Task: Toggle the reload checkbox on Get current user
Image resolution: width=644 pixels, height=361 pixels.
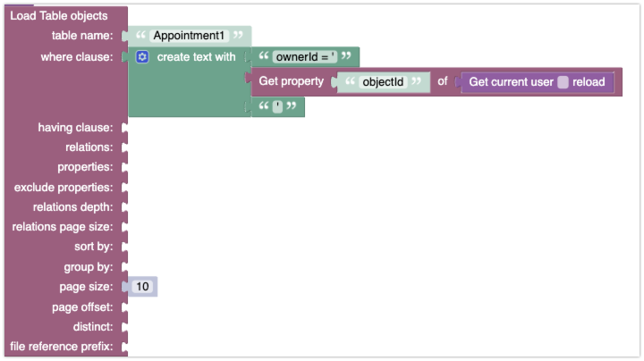Action: click(563, 82)
